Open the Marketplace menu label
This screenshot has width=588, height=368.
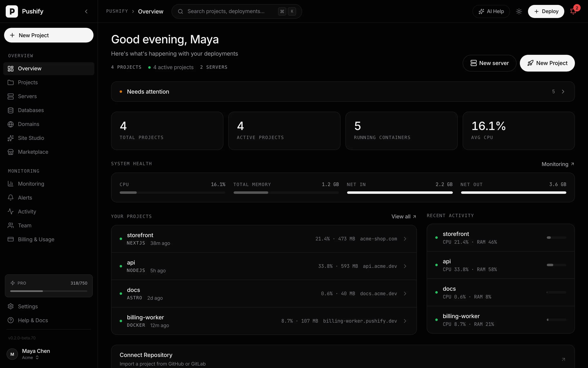[33, 152]
